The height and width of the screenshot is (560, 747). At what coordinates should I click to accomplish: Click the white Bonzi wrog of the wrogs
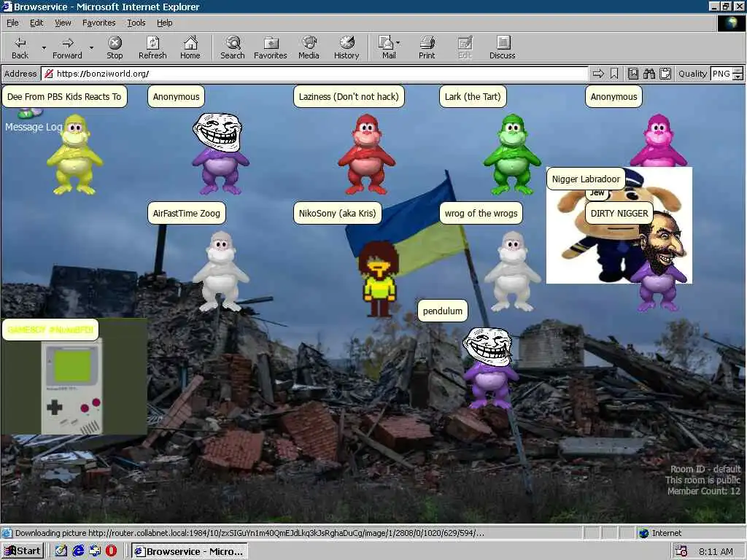coord(512,271)
